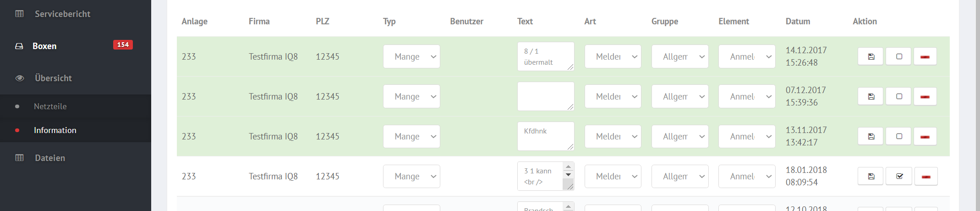Click the Boxen inbox icon in sidebar
Image resolution: width=980 pixels, height=211 pixels.
coord(19,46)
